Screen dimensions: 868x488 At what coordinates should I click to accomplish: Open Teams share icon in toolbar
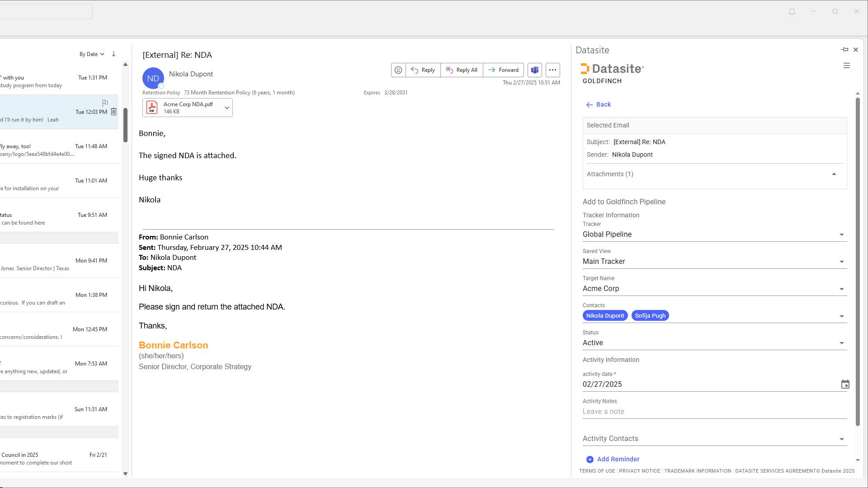pyautogui.click(x=535, y=70)
